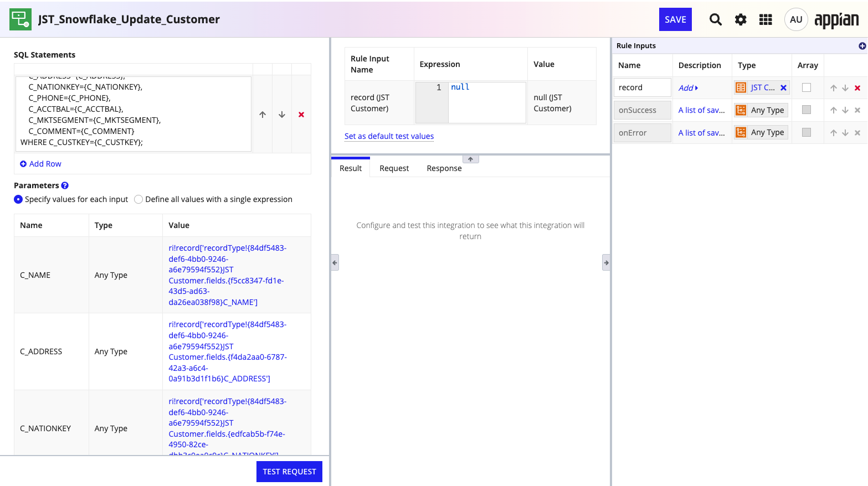
Task: Open the Parameters help icon
Action: point(65,185)
